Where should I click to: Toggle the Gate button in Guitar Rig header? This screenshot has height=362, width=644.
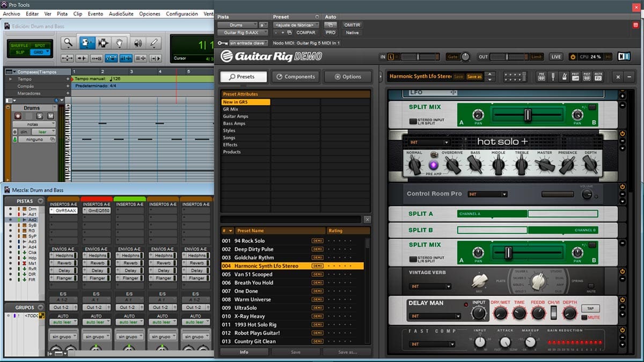pos(452,56)
